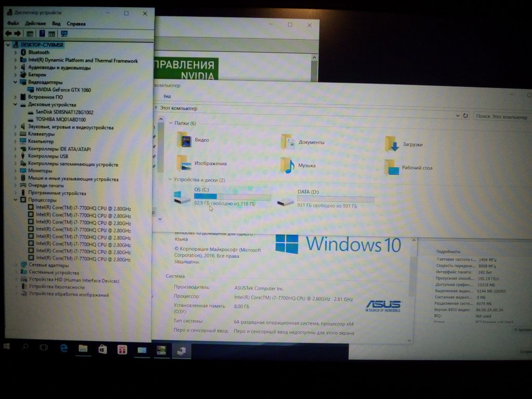Collapse the Папки (6) group in Explorer
The width and height of the screenshot is (532, 399).
170,123
